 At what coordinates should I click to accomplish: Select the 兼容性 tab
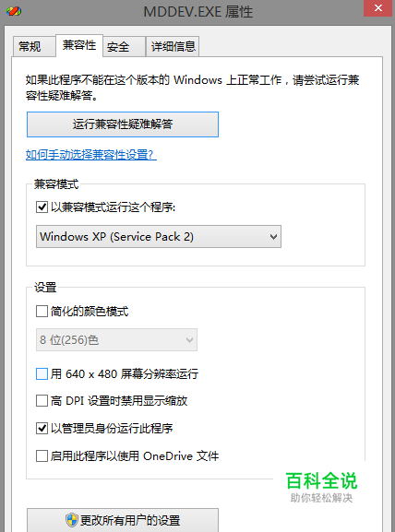coord(79,45)
